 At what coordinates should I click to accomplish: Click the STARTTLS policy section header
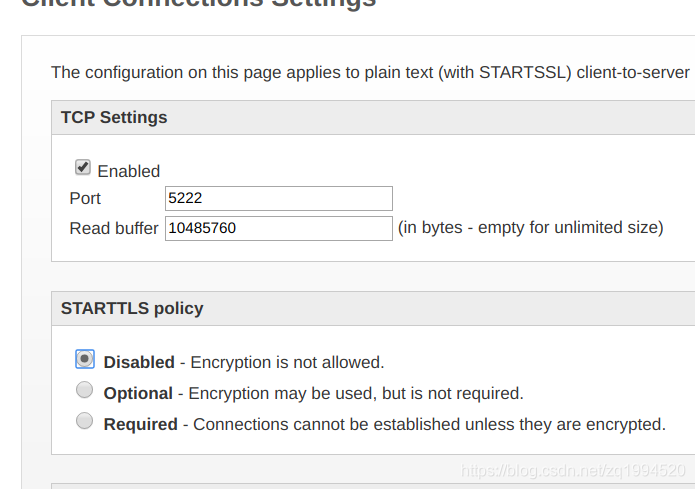pyautogui.click(x=132, y=308)
